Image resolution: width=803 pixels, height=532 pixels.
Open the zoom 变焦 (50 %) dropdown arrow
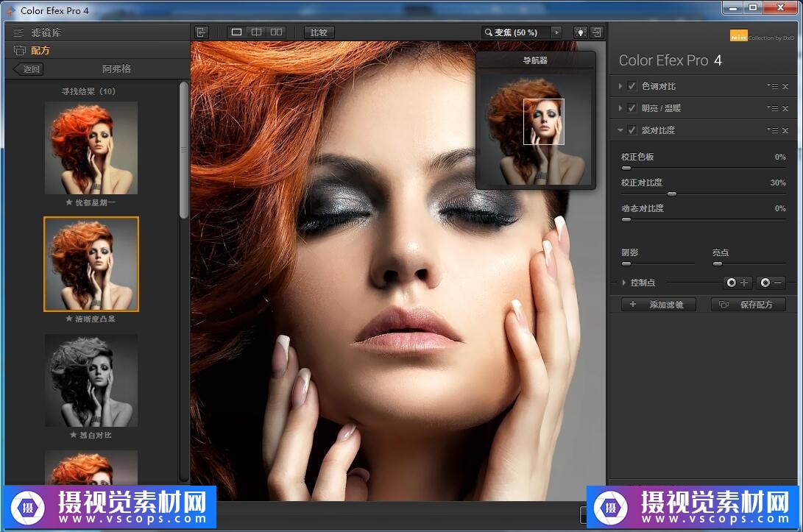(556, 32)
